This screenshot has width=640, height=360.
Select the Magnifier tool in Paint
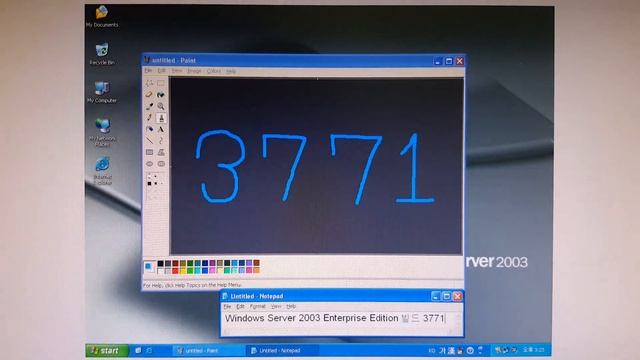(x=161, y=106)
